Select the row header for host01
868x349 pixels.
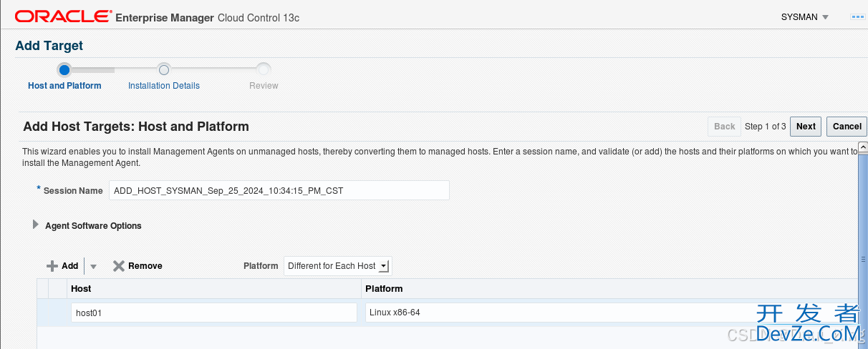coord(43,313)
